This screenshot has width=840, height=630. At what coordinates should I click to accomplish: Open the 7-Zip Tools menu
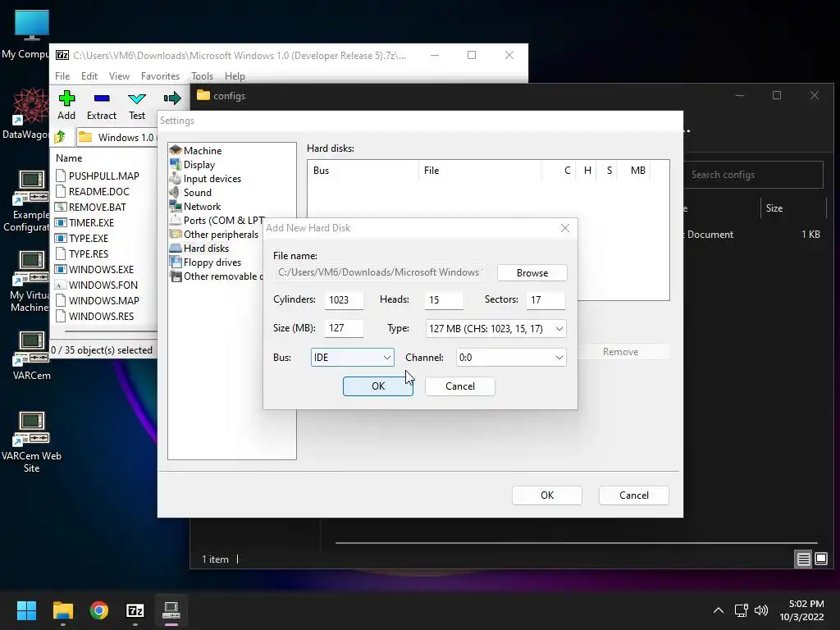pos(202,76)
